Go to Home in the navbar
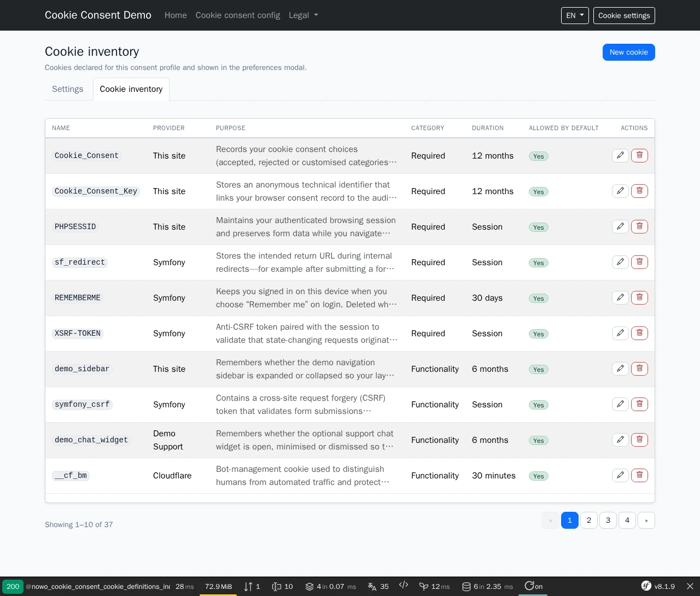 pyautogui.click(x=176, y=15)
